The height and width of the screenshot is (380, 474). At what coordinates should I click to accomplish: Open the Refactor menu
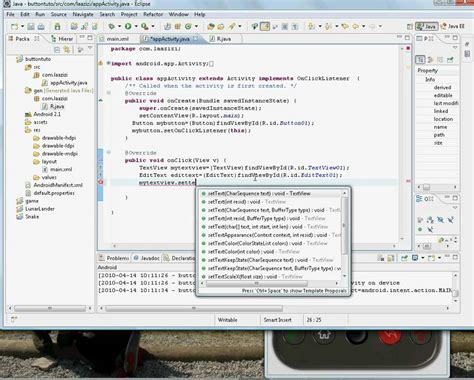(x=153, y=14)
